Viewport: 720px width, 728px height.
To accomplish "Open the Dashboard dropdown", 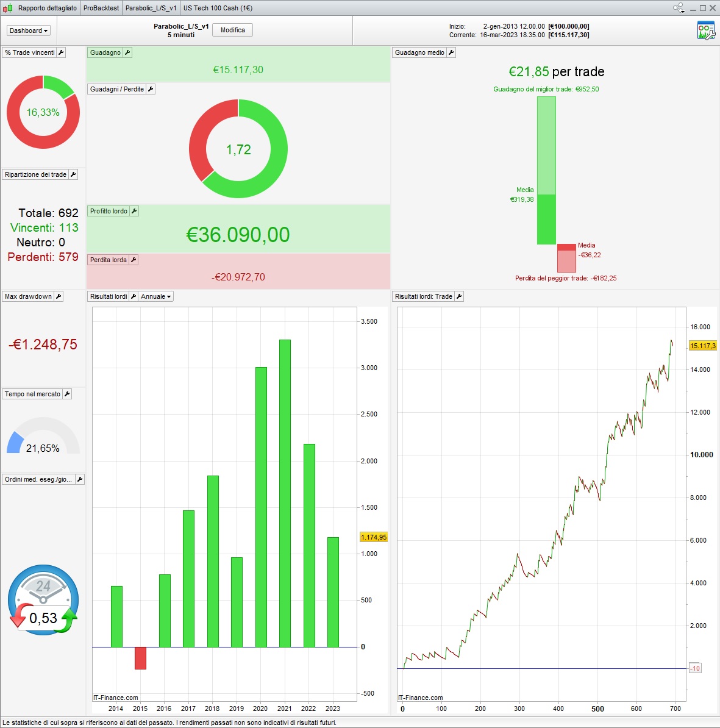I will (29, 30).
